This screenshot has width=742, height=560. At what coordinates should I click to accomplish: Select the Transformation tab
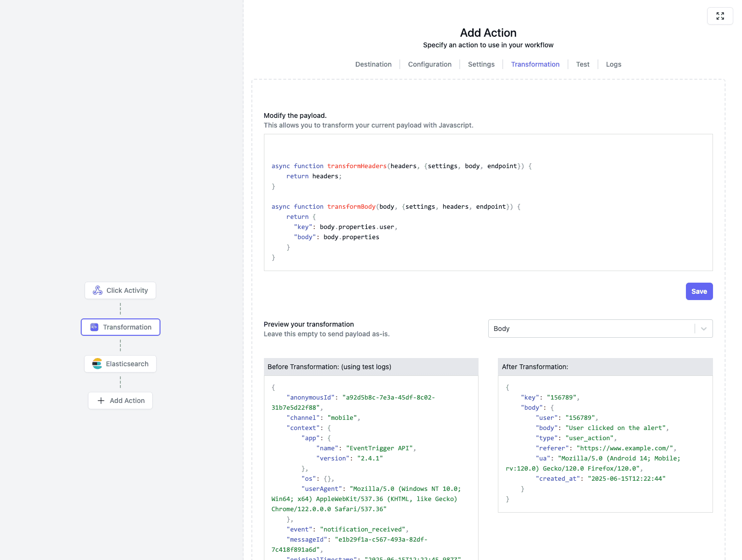pyautogui.click(x=535, y=64)
